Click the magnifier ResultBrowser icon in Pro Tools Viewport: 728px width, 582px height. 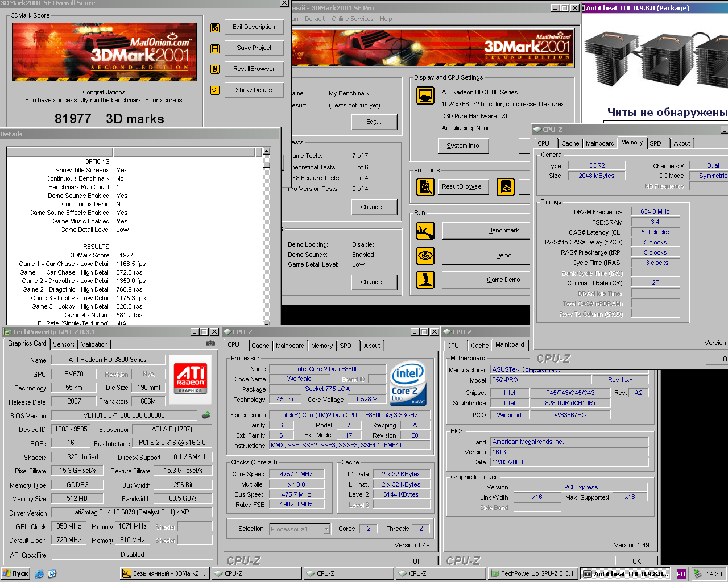click(x=425, y=186)
